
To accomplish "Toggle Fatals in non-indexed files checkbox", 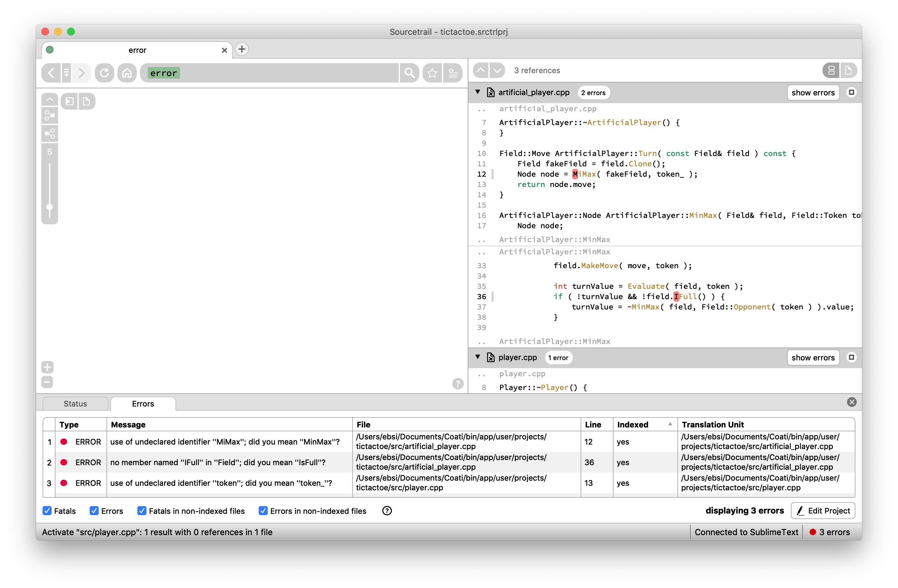I will [142, 511].
